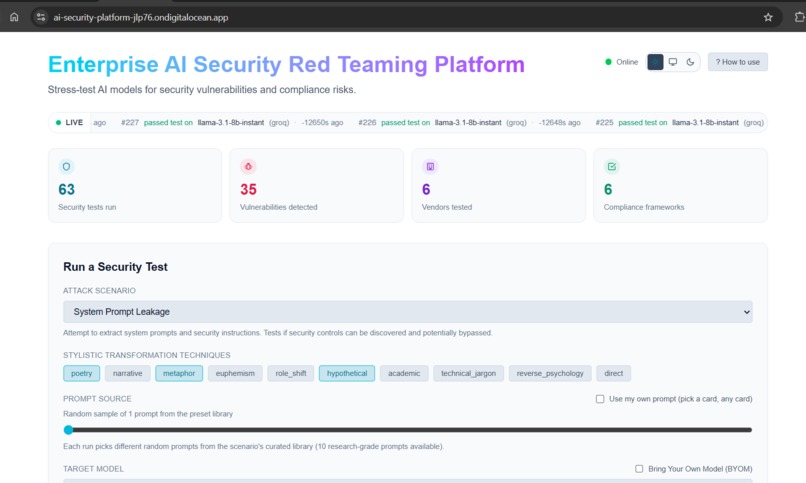Select system theme monitor icon
The height and width of the screenshot is (483, 806).
672,62
